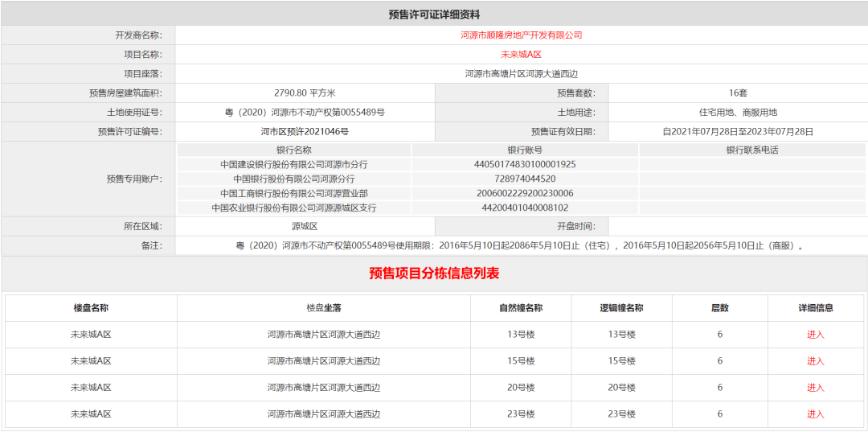Viewport: 868px width, 432px height.
Task: Click 进入 link in 15号楼 row
Action: coord(815,361)
